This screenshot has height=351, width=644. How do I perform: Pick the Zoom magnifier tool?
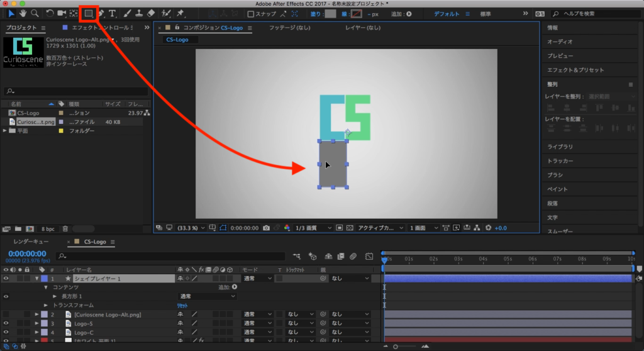pos(35,13)
